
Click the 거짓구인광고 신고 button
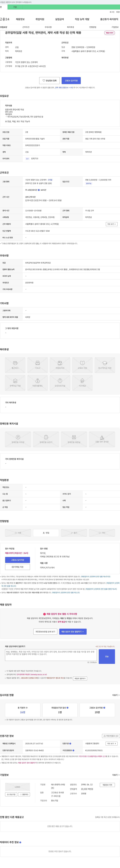pos(111,736)
